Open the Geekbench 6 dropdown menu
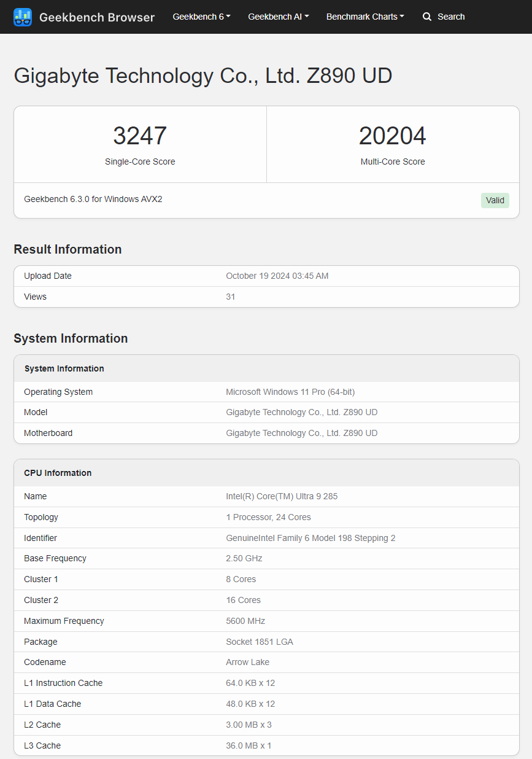Image resolution: width=532 pixels, height=759 pixels. pos(201,17)
